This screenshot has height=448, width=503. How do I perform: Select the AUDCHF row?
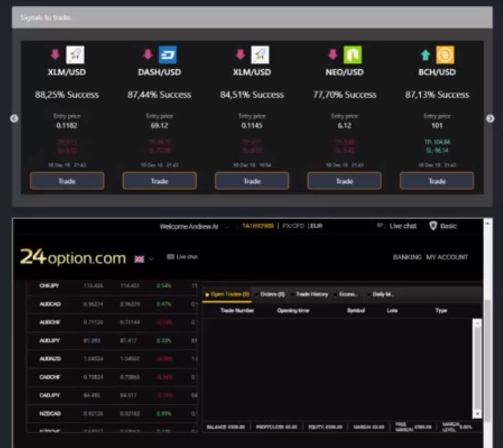pos(112,322)
